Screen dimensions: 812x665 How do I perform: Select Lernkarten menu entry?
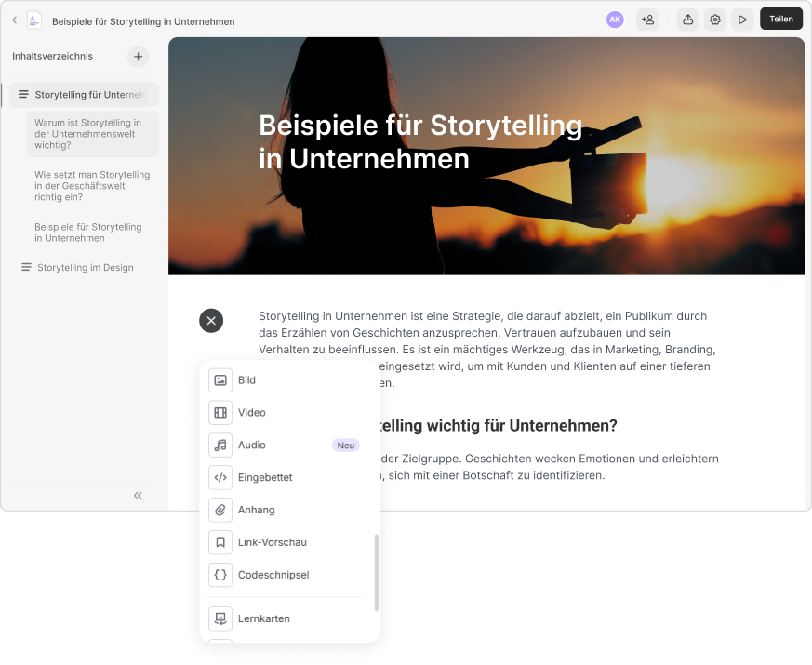point(285,618)
